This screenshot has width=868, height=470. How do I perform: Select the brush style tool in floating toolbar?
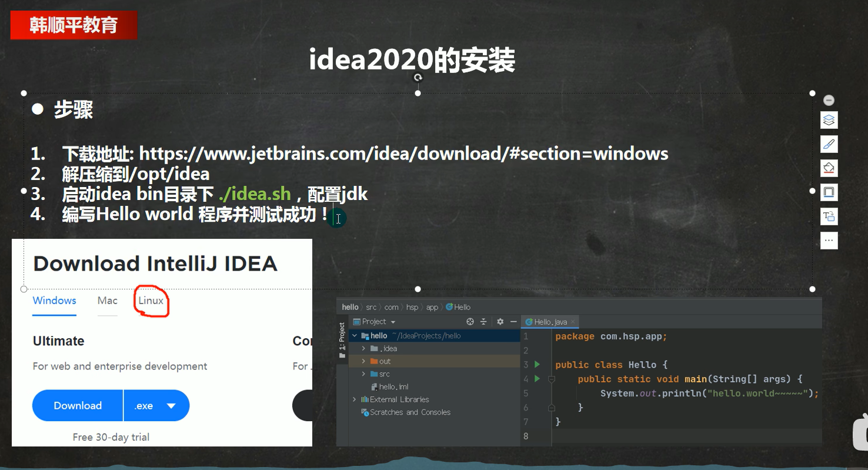[x=829, y=144]
